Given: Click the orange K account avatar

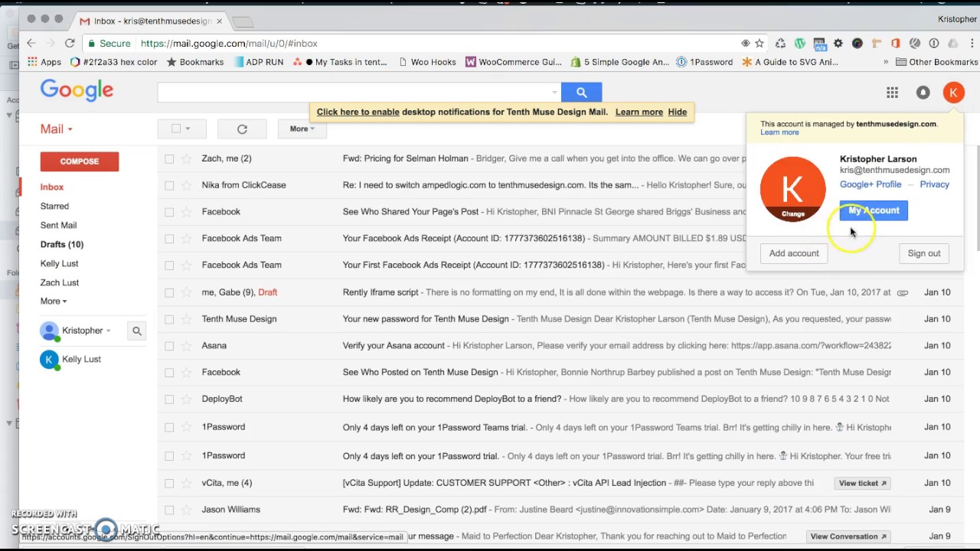Looking at the screenshot, I should tap(953, 93).
